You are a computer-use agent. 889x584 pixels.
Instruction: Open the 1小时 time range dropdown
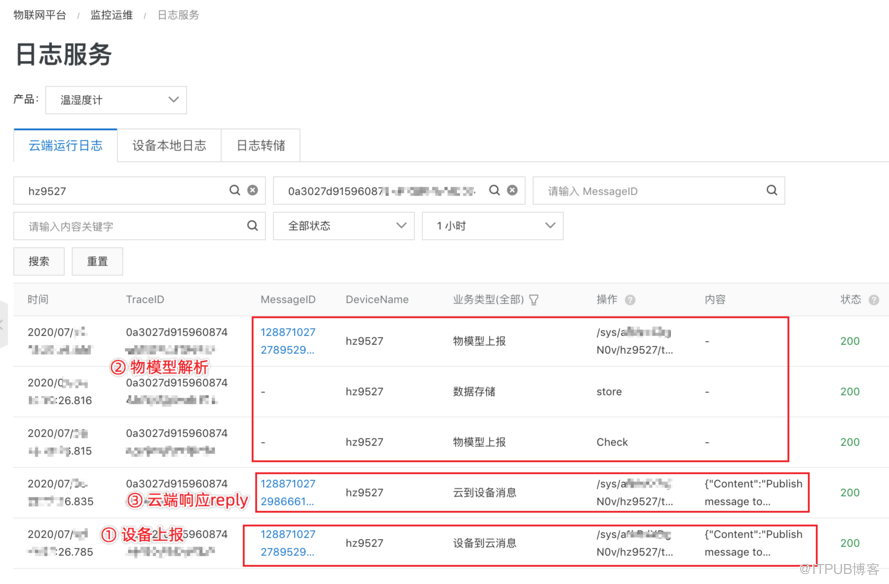(x=493, y=226)
